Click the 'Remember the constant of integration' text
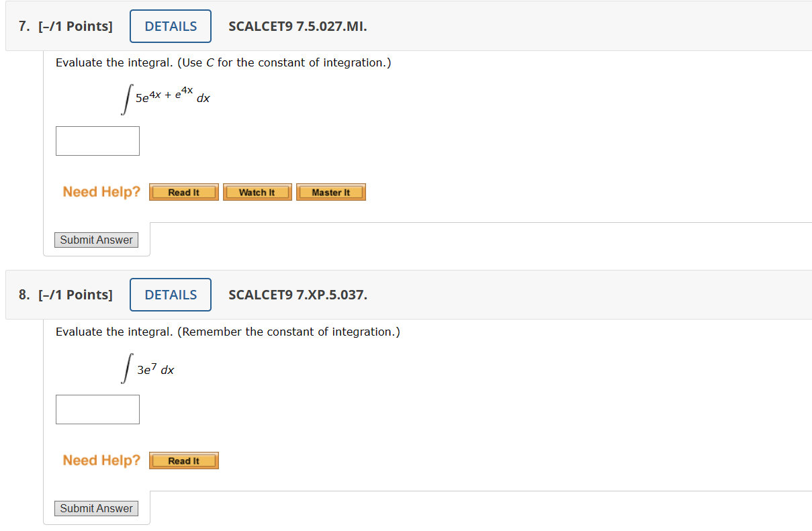812x531 pixels. (x=289, y=332)
